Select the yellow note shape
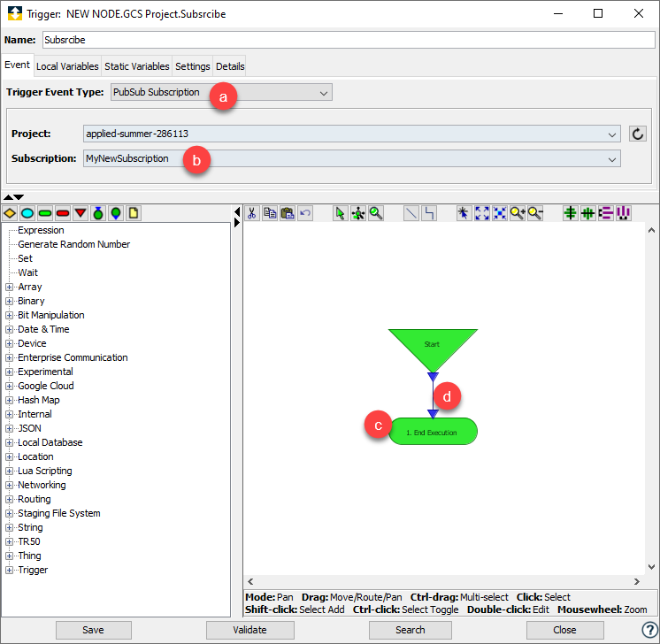 tap(134, 213)
